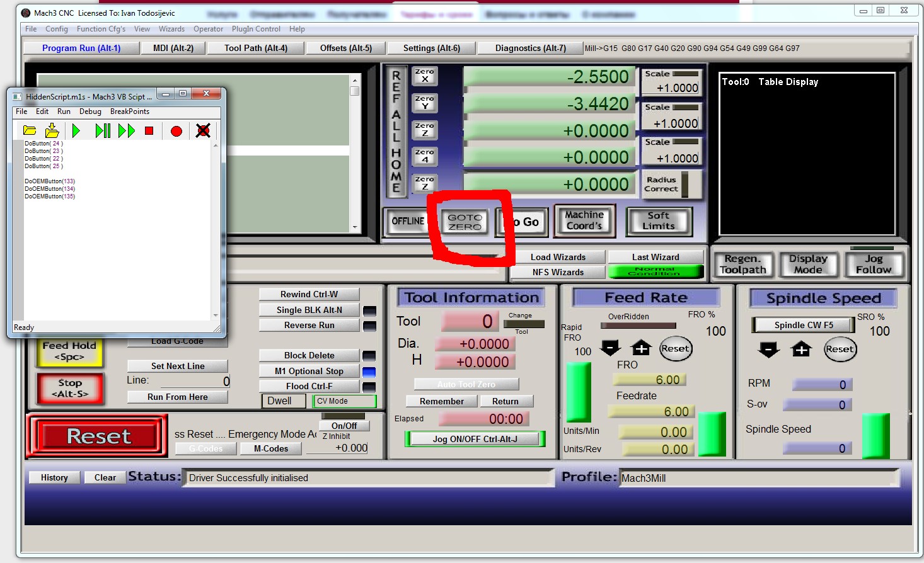924x563 pixels.
Task: Toggle Block Delete
Action: 309,355
